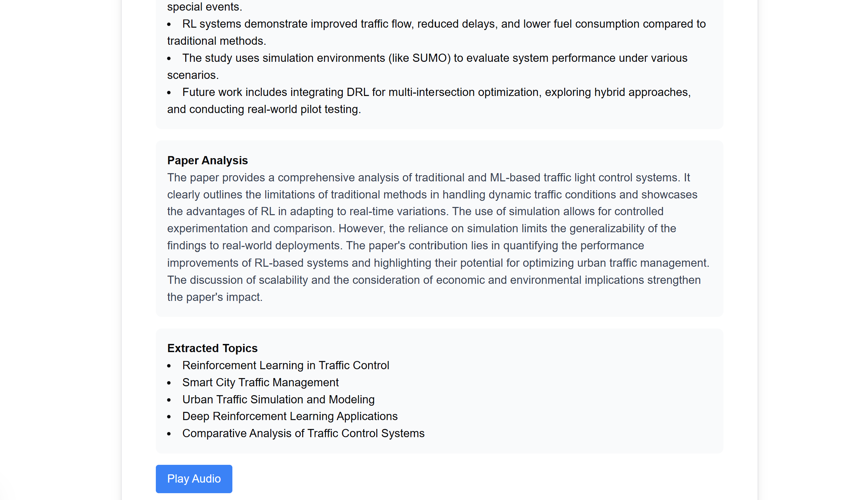
Task: Click the line mentioning scalability and economic implications
Action: 434,280
